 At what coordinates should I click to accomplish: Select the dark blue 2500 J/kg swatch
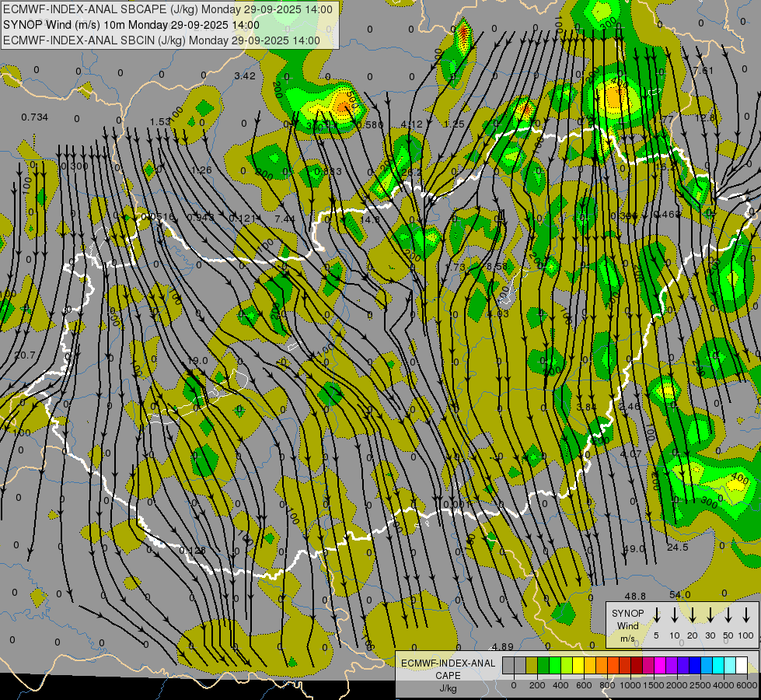click(x=695, y=665)
